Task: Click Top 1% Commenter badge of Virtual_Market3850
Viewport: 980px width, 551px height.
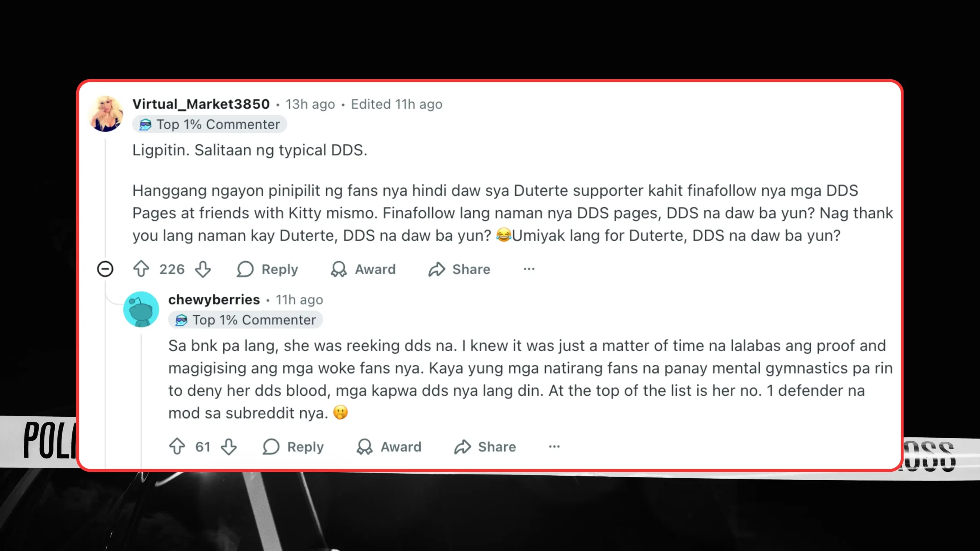Action: click(x=209, y=124)
